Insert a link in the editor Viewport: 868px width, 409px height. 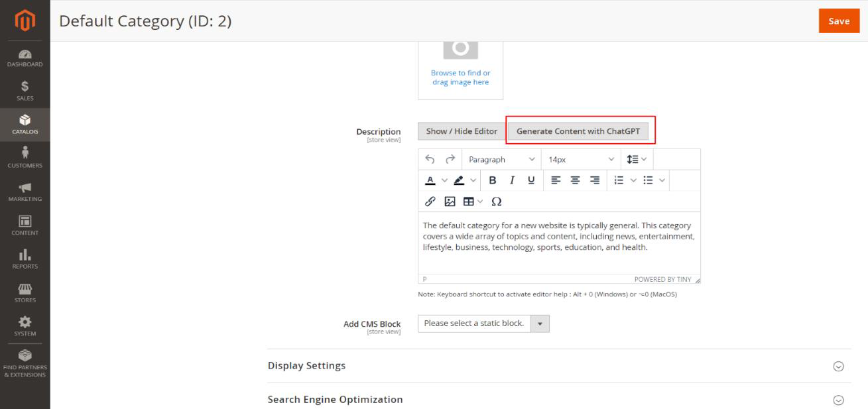click(430, 202)
